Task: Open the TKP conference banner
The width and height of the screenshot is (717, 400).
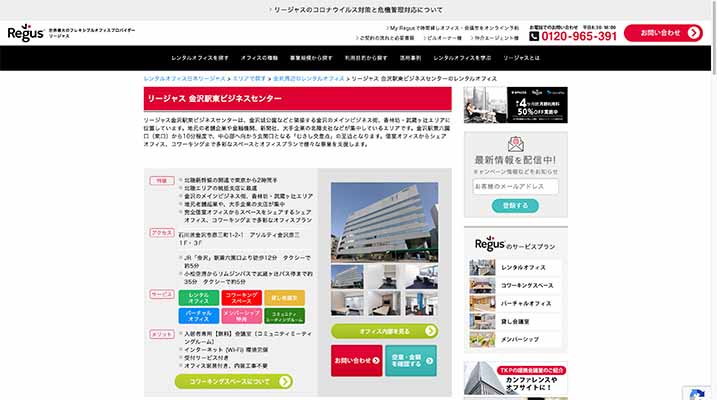Action: pos(515,378)
